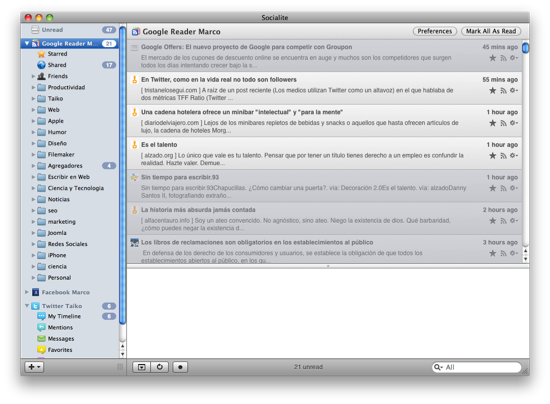Select the iPhone folder
The width and height of the screenshot is (550, 404).
(57, 255)
